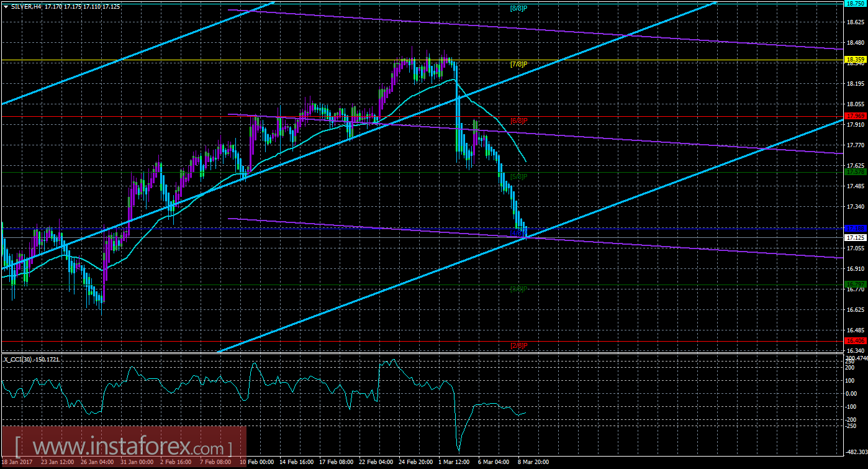
Task: Select the green 17.578 price label
Action: tap(856, 173)
